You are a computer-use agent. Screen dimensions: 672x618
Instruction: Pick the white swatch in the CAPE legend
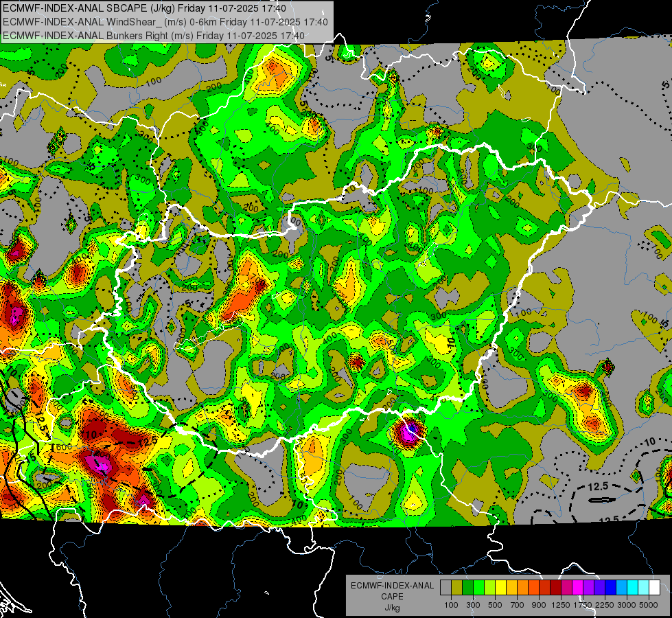(x=655, y=588)
